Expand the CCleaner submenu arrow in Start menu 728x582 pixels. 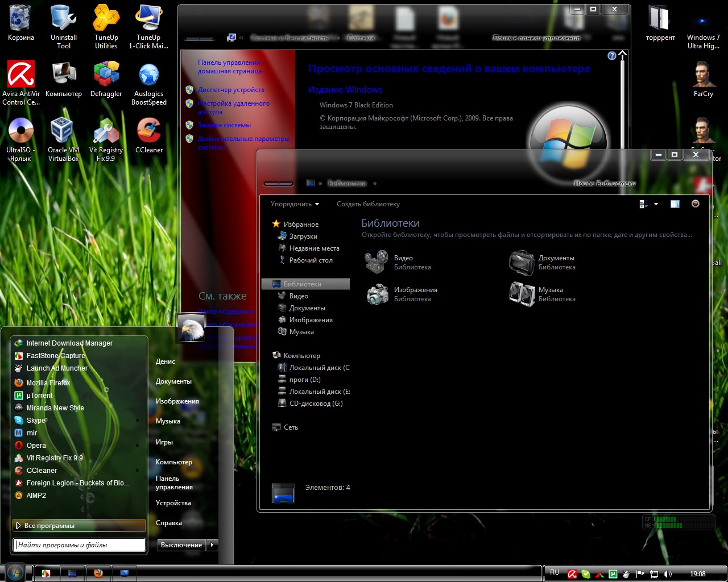pyautogui.click(x=138, y=471)
